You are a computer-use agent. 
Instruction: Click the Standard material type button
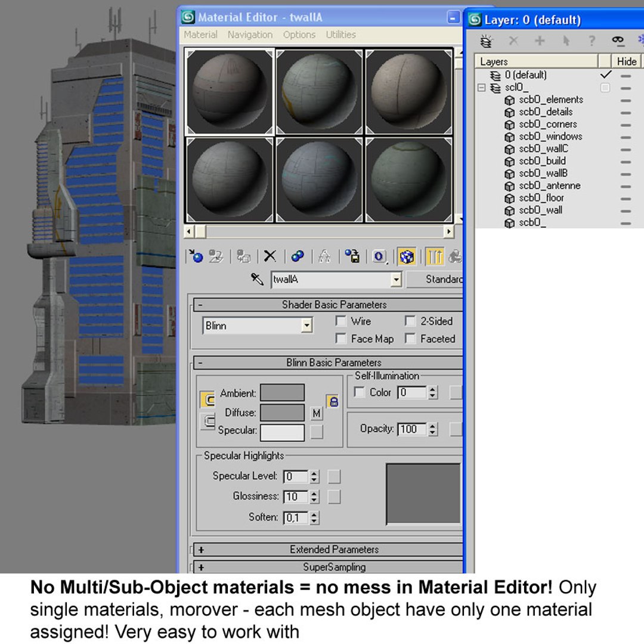coord(435,279)
